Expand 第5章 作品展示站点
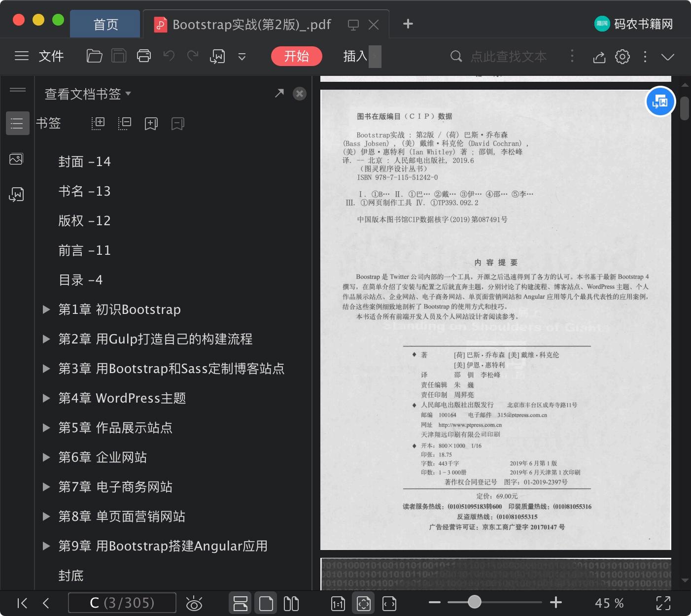 (x=46, y=428)
